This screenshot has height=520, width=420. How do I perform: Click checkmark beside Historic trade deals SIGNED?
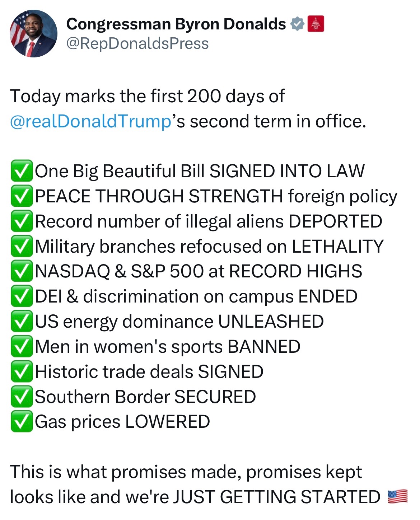click(22, 372)
